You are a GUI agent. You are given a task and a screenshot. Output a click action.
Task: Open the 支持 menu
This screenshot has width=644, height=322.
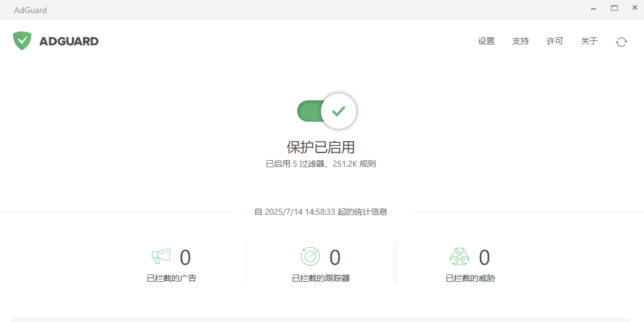521,41
